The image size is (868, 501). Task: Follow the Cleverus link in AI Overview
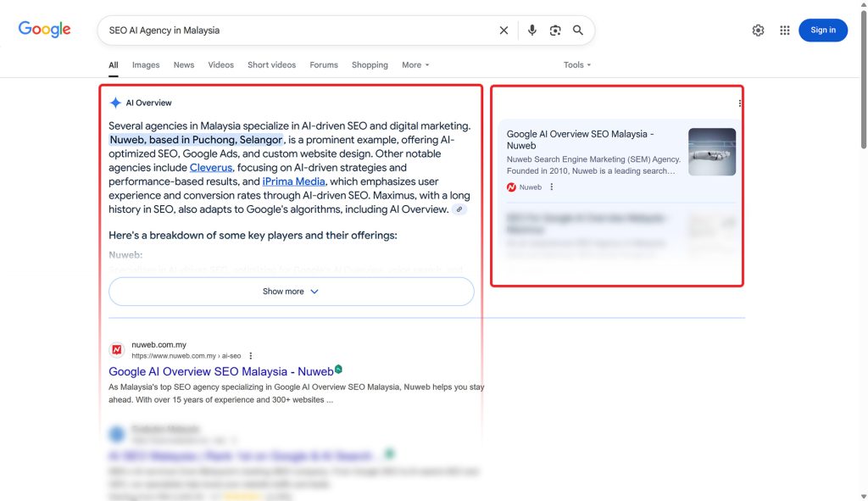coord(211,168)
